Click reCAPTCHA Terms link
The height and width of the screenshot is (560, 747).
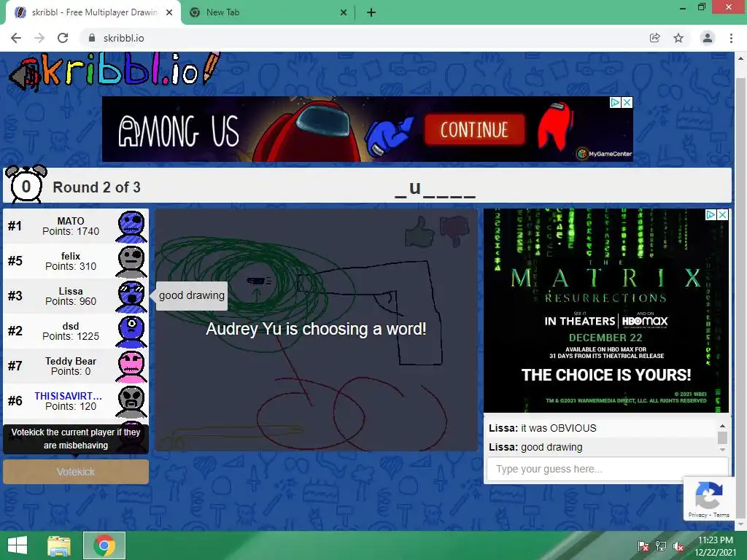[x=721, y=515]
